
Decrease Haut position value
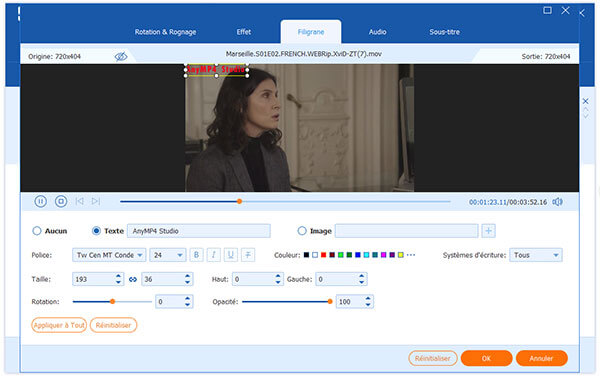click(x=278, y=282)
